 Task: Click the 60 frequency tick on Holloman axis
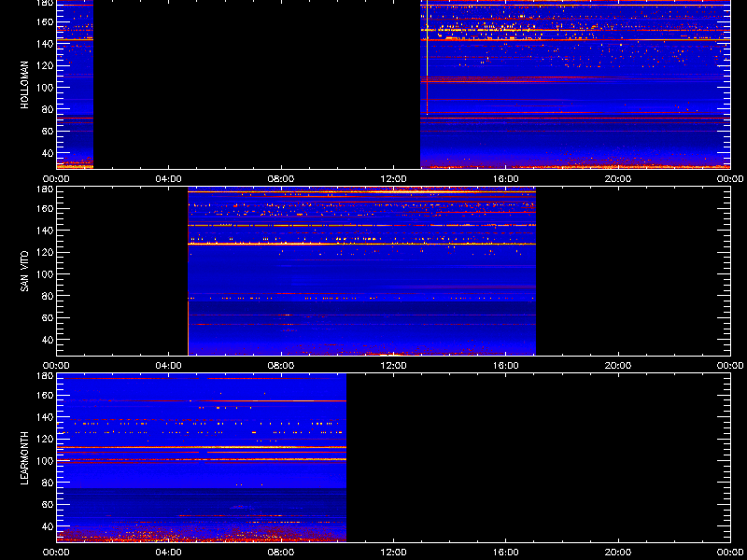(x=48, y=132)
